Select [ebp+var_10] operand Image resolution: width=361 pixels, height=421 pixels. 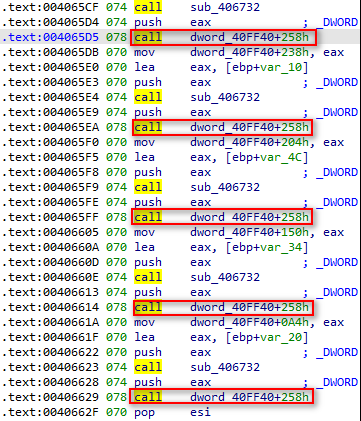click(267, 67)
